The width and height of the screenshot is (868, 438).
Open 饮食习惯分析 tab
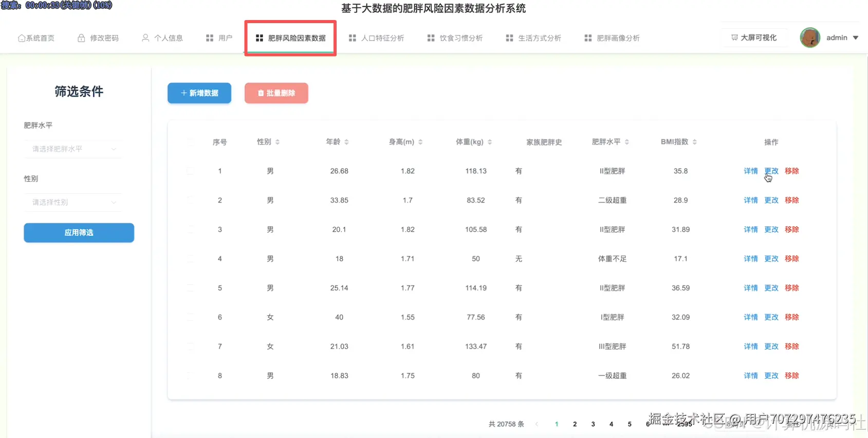pos(455,38)
